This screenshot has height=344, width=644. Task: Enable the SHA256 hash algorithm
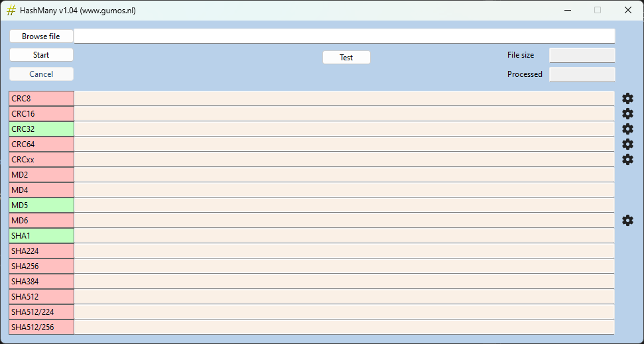(x=41, y=266)
